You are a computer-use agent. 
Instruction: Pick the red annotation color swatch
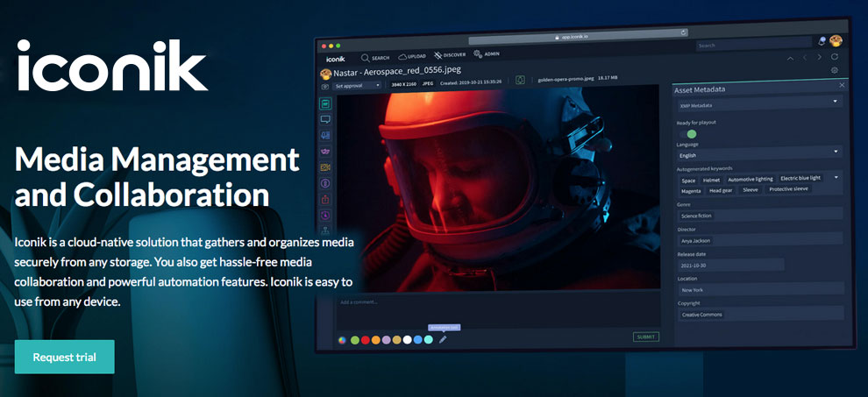(365, 339)
